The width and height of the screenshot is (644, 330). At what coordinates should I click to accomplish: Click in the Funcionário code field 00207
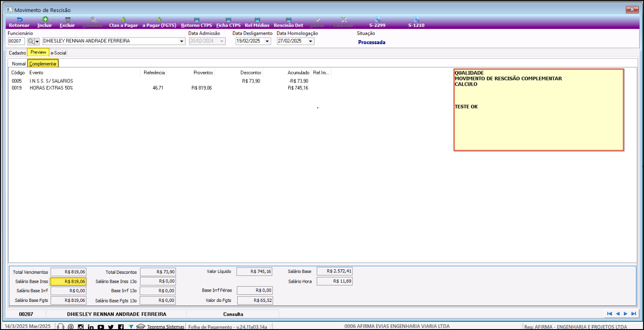pyautogui.click(x=17, y=41)
